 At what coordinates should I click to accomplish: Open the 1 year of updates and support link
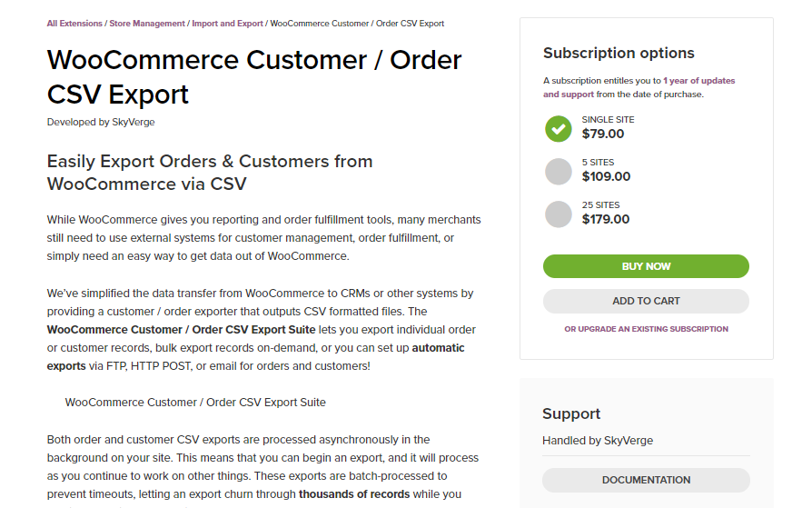click(639, 87)
